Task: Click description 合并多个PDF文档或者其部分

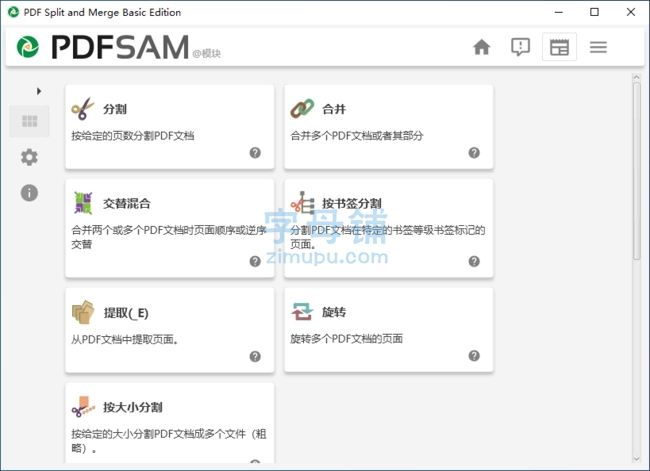Action: coord(357,136)
